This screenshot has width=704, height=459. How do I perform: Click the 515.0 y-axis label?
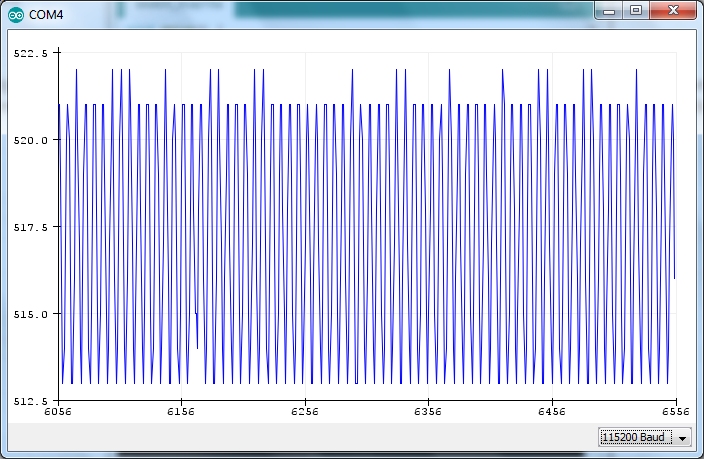[29, 313]
